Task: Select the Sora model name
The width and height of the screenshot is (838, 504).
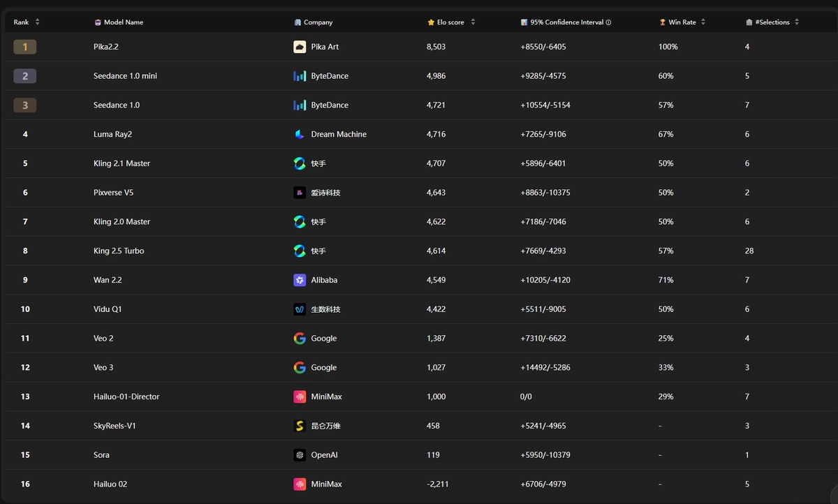Action: point(102,455)
